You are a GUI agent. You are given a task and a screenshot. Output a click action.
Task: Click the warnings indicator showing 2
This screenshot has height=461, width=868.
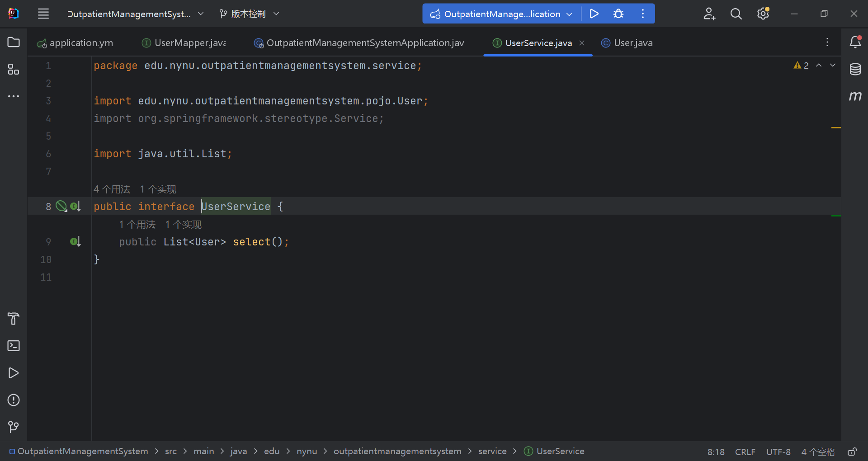[801, 66]
